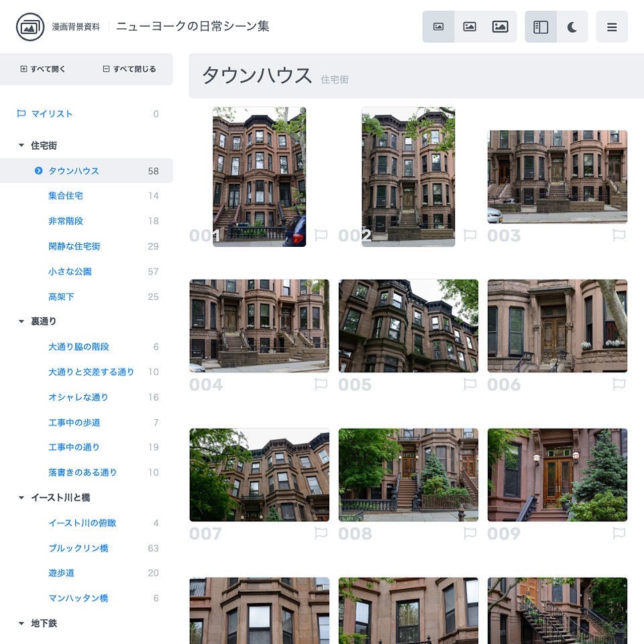Viewport: 644px width, 644px height.
Task: Click the すべて開く button
Action: click(42, 68)
